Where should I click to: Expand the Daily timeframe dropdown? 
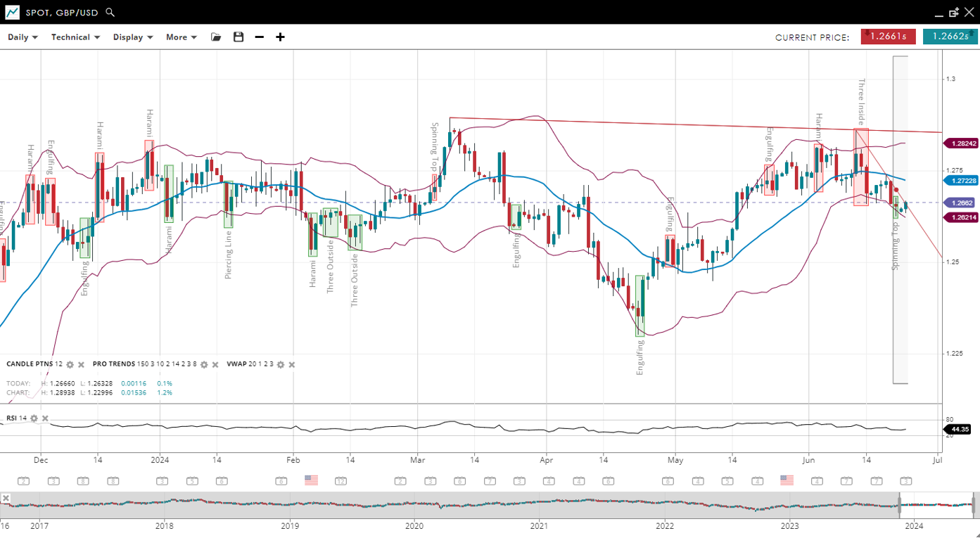coord(23,37)
